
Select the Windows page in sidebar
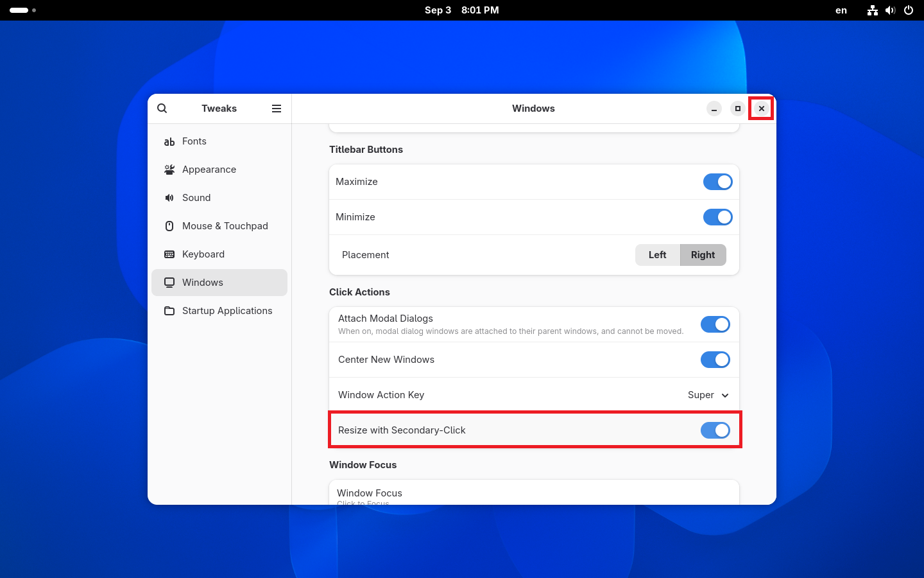pos(219,283)
